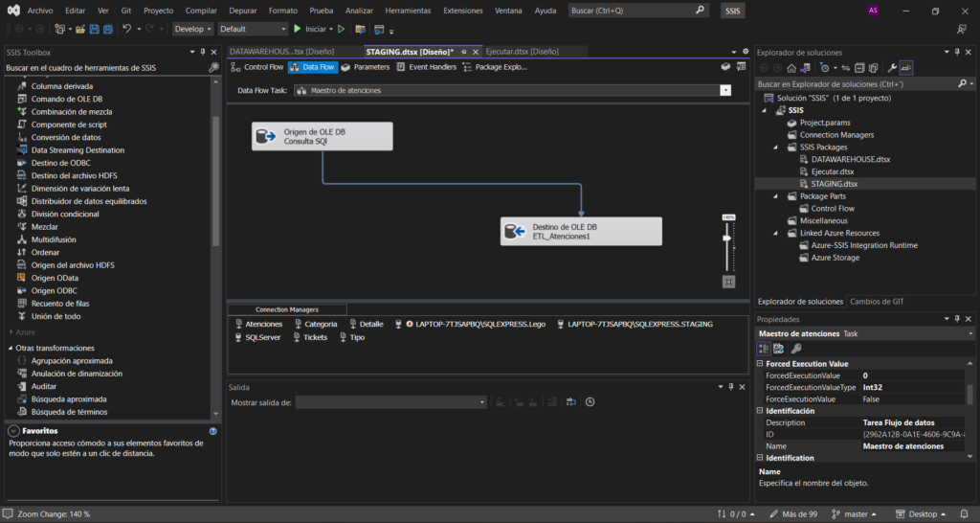980x523 pixels.
Task: Open the Cambios de GIT tab
Action: pos(877,302)
